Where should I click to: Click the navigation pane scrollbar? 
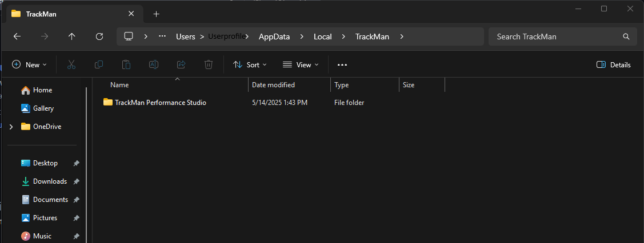click(x=86, y=164)
